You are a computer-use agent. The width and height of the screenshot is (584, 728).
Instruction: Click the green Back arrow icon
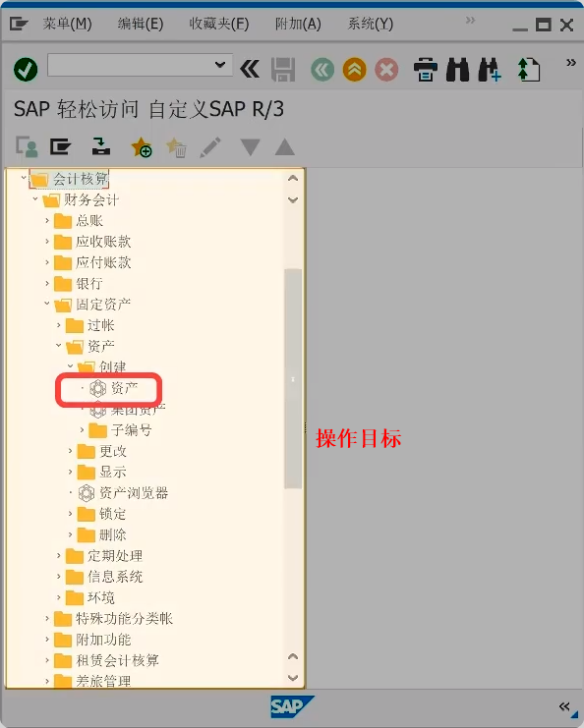click(x=322, y=70)
